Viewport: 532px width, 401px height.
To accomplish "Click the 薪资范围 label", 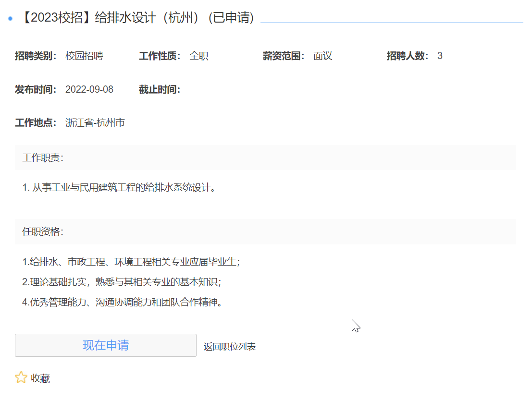I will tap(284, 56).
